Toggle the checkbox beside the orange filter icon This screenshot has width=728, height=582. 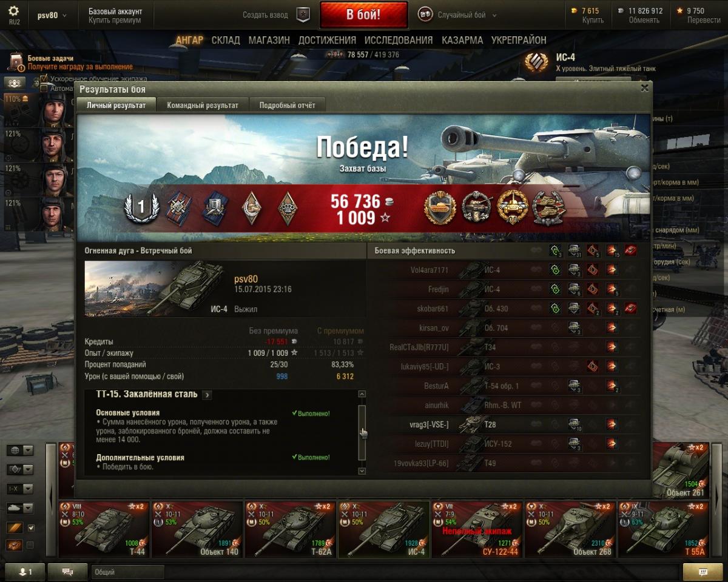[32, 527]
